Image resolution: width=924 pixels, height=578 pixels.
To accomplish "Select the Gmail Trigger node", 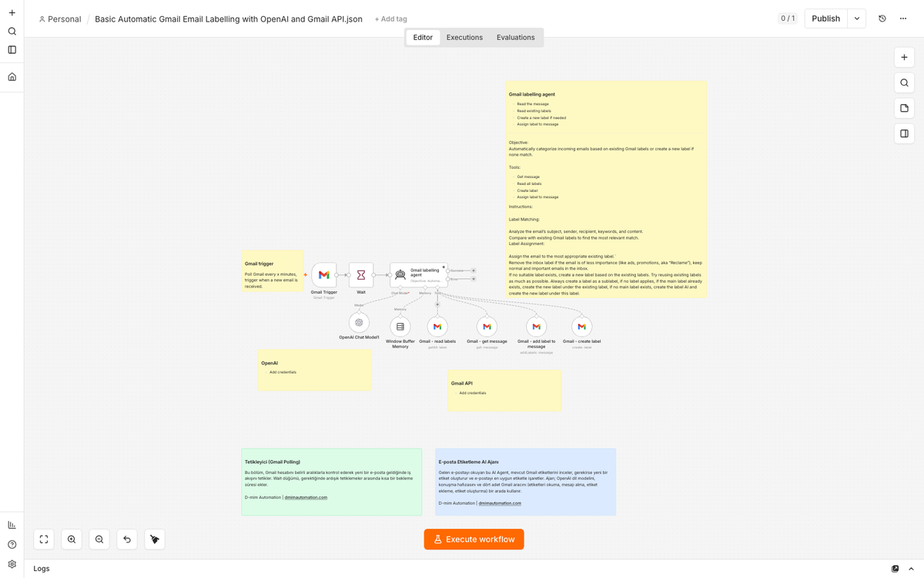I will (324, 275).
